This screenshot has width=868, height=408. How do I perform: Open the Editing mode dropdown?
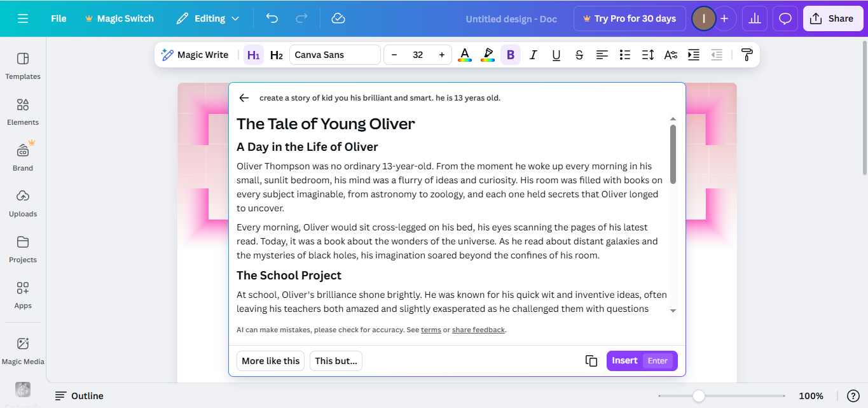(x=208, y=18)
